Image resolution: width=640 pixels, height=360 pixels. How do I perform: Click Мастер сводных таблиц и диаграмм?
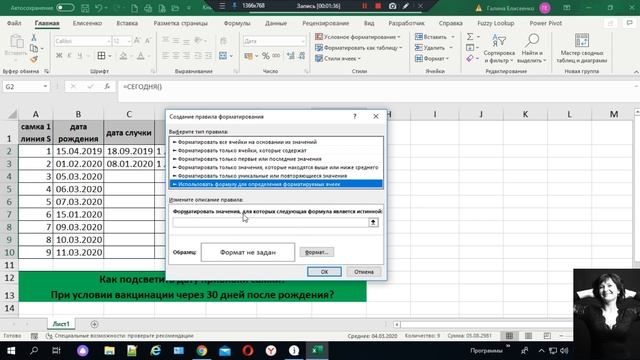pos(582,49)
